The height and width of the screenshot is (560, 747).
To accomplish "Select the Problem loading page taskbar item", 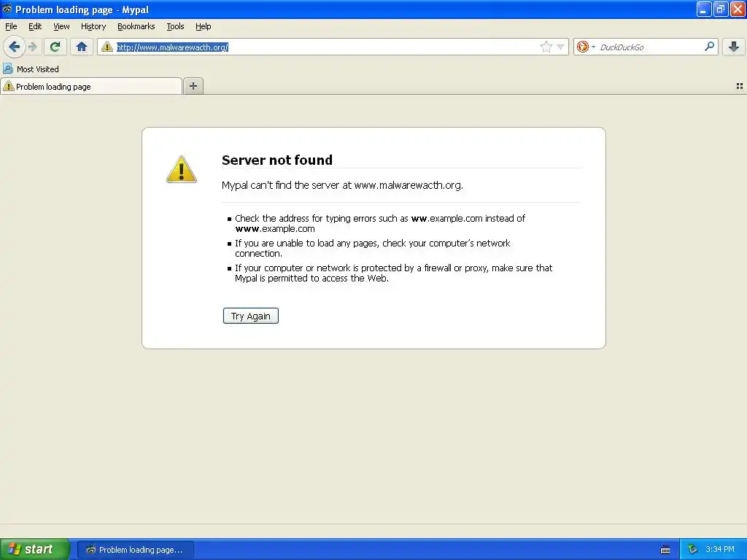I will [136, 550].
